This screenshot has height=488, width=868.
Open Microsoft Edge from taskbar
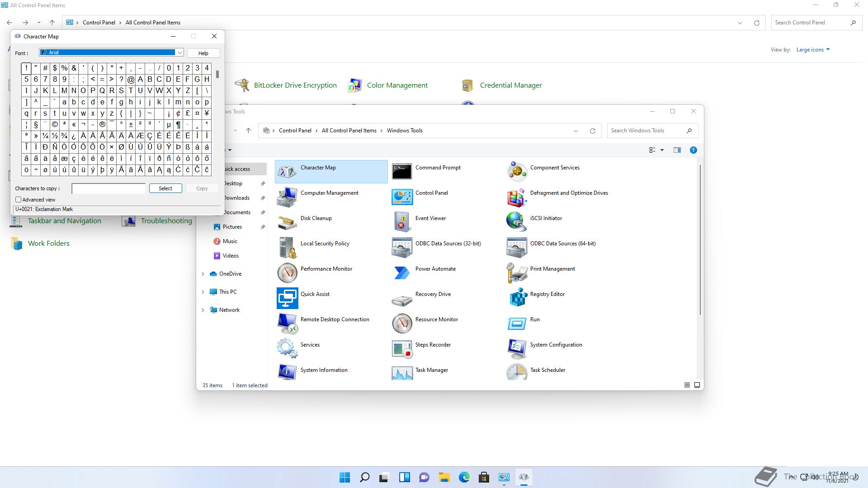tap(464, 477)
